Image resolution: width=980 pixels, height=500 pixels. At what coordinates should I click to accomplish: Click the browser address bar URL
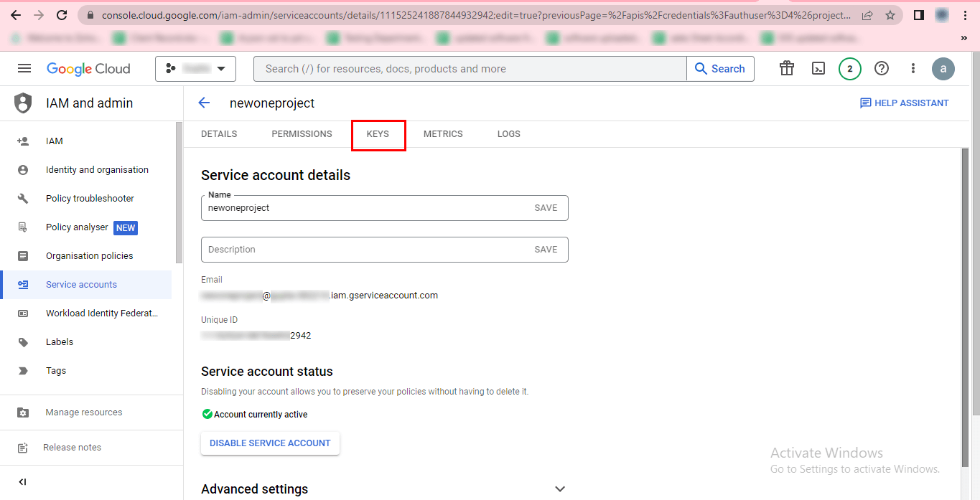477,15
